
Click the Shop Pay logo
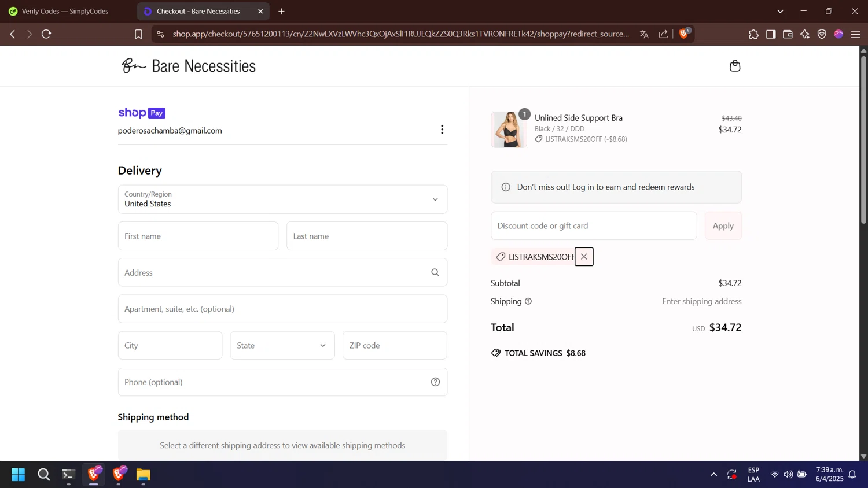(x=142, y=113)
